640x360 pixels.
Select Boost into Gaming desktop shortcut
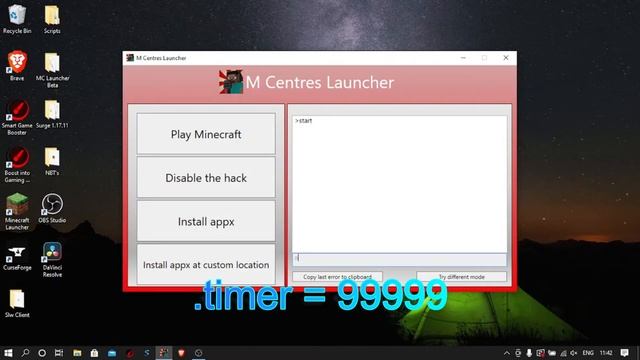coord(17,165)
